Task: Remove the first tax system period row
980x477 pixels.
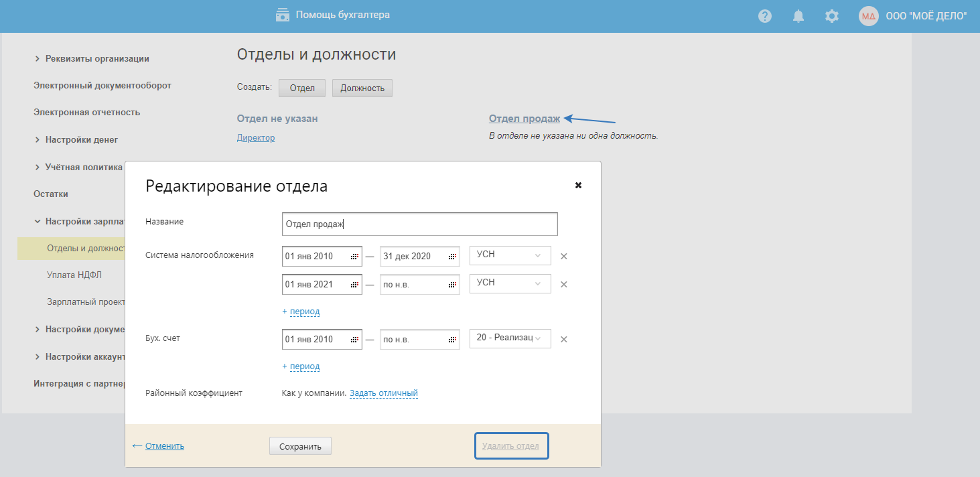Action: [x=564, y=256]
